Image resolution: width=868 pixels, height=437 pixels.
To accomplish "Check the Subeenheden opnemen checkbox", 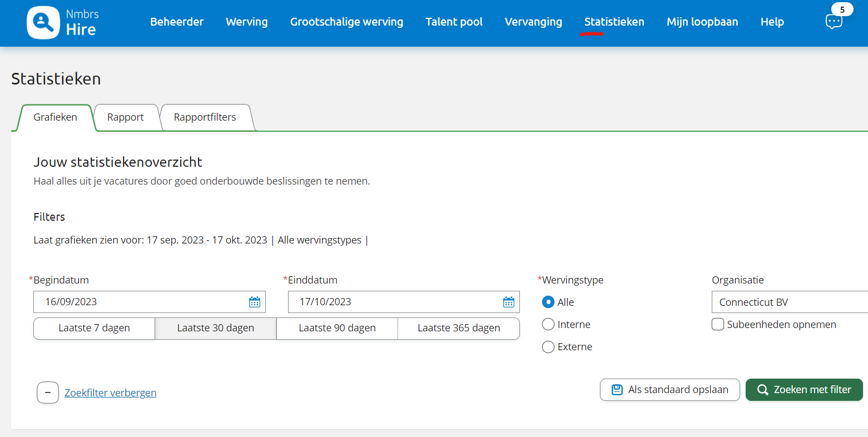I will [718, 324].
